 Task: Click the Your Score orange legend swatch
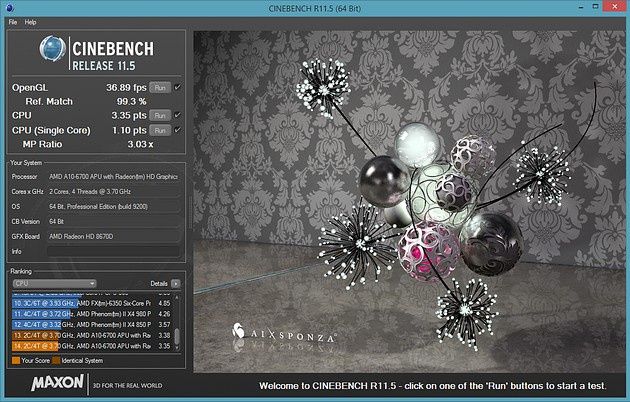16,361
